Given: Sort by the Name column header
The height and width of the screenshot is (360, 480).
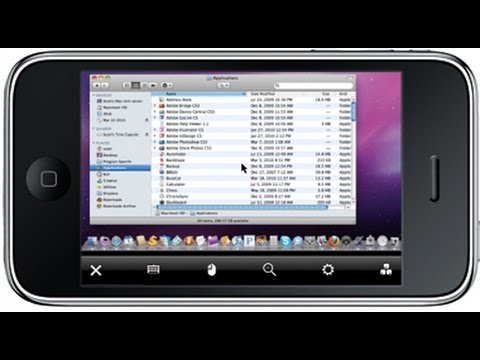Looking at the screenshot, I should [x=199, y=94].
